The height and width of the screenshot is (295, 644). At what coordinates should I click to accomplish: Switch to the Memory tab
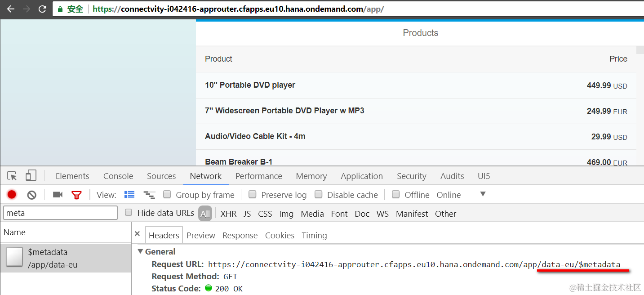pos(311,176)
